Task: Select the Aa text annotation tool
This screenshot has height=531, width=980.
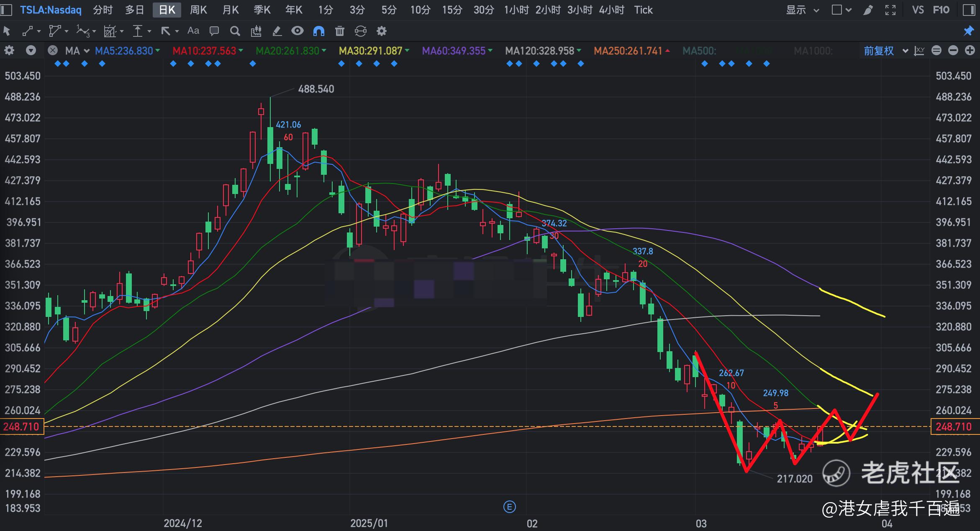Action: coord(193,31)
